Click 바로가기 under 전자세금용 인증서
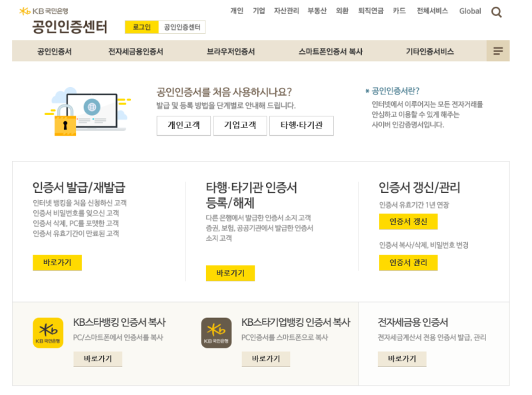 (402, 359)
